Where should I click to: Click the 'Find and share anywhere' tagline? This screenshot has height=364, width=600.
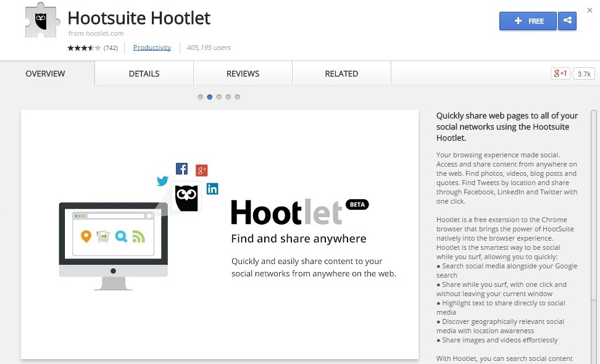pyautogui.click(x=299, y=239)
